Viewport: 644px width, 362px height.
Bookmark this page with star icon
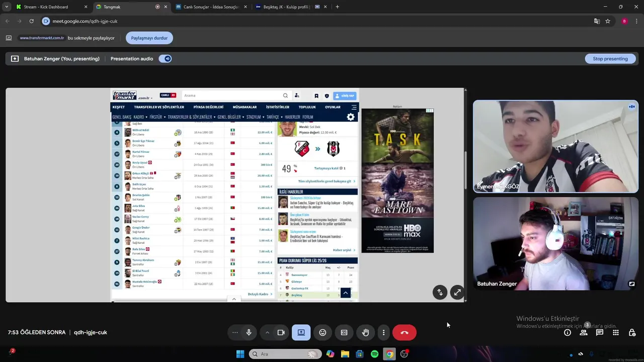coord(608,21)
